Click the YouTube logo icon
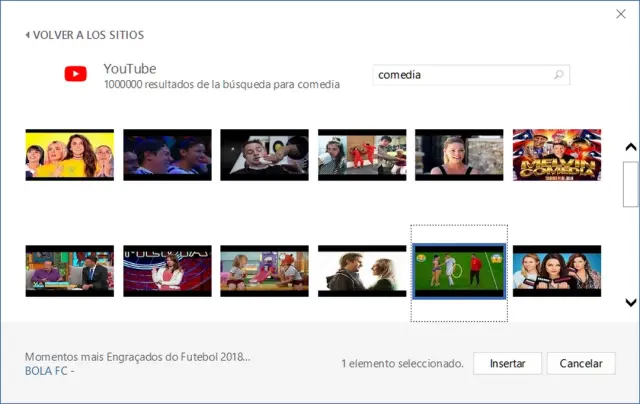Image resolution: width=640 pixels, height=404 pixels. tap(75, 74)
